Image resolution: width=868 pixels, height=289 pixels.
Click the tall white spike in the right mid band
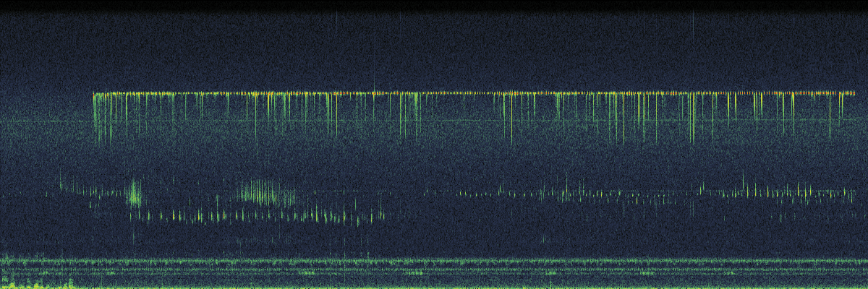tap(743, 182)
